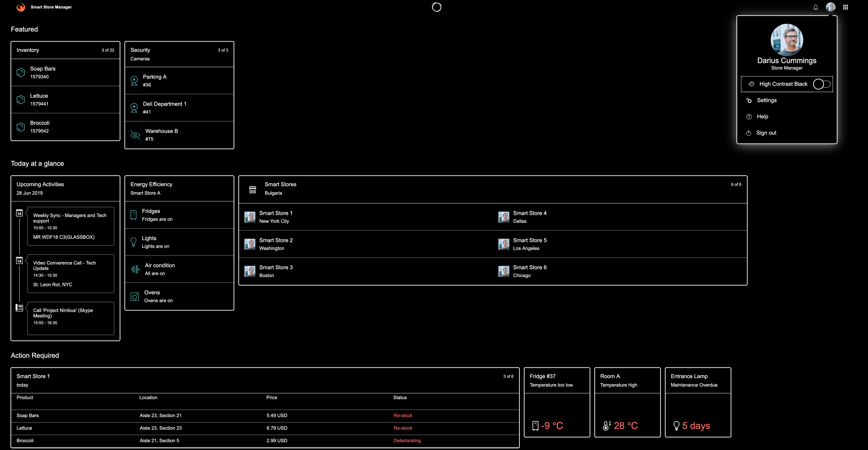Viewport: 868px width, 450px height.
Task: Click the notifications bell icon
Action: point(815,7)
